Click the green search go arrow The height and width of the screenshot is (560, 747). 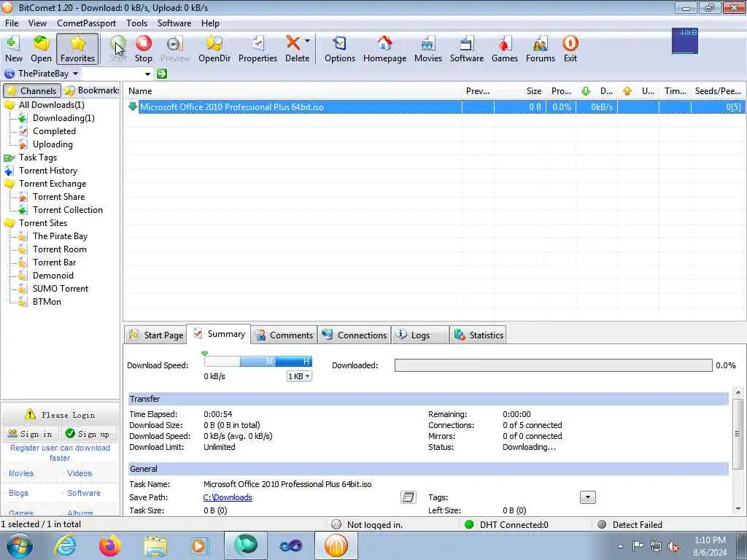point(162,74)
